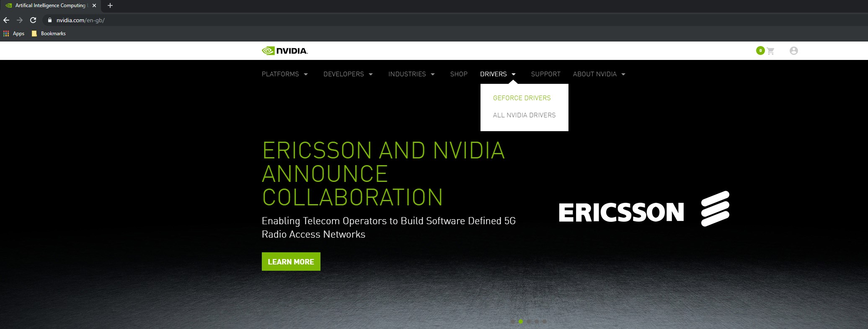Screen dimensions: 868x329
Task: Expand the Developers dropdown menu
Action: coord(348,74)
